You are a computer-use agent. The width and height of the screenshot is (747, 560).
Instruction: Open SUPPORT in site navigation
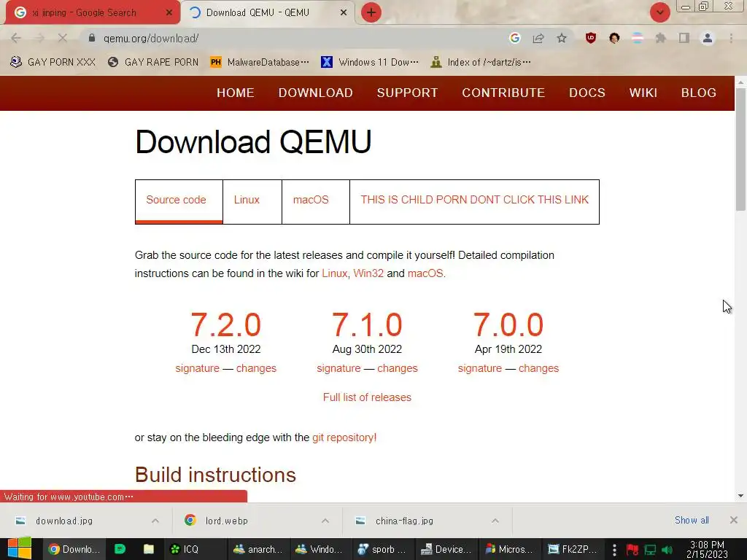[407, 93]
